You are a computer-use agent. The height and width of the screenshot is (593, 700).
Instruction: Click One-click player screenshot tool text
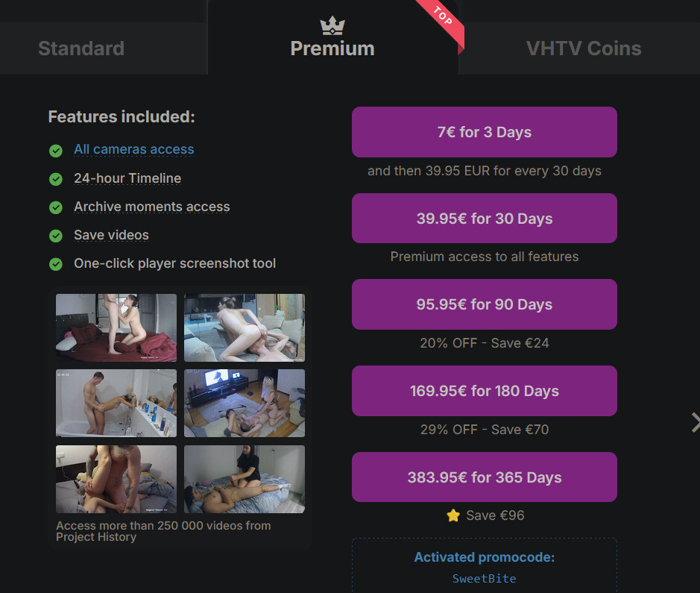[174, 263]
